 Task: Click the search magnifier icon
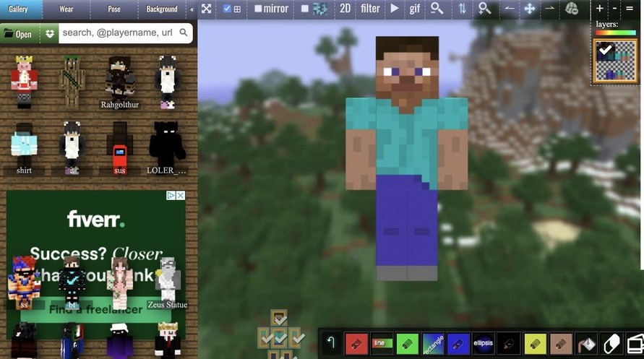pyautogui.click(x=184, y=33)
